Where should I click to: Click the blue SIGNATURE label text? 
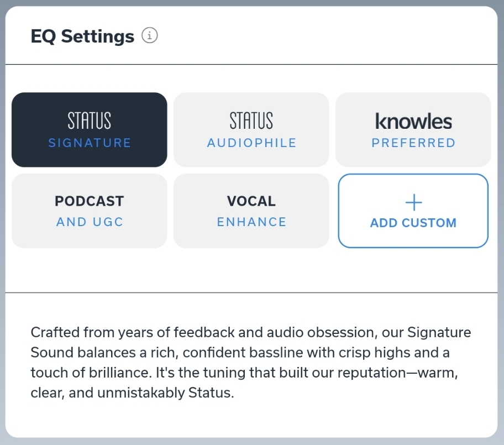click(x=90, y=143)
